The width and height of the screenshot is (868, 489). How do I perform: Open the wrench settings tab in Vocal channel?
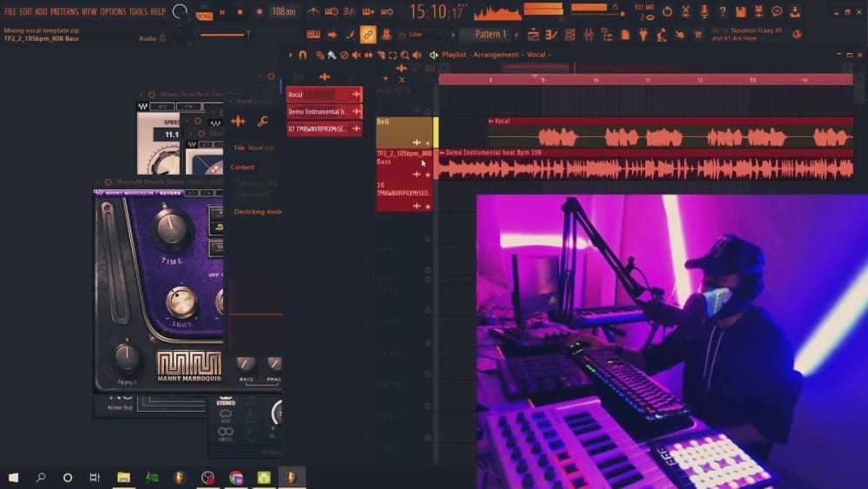tap(262, 122)
